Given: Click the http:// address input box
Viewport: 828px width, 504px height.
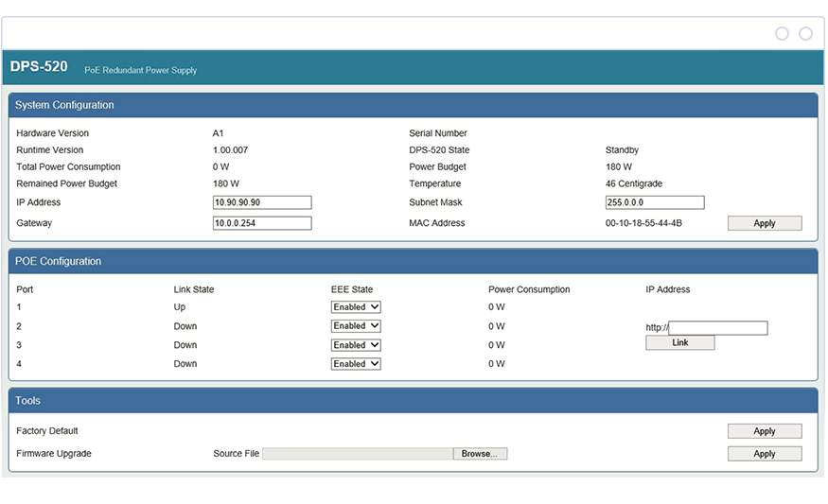Looking at the screenshot, I should [718, 328].
